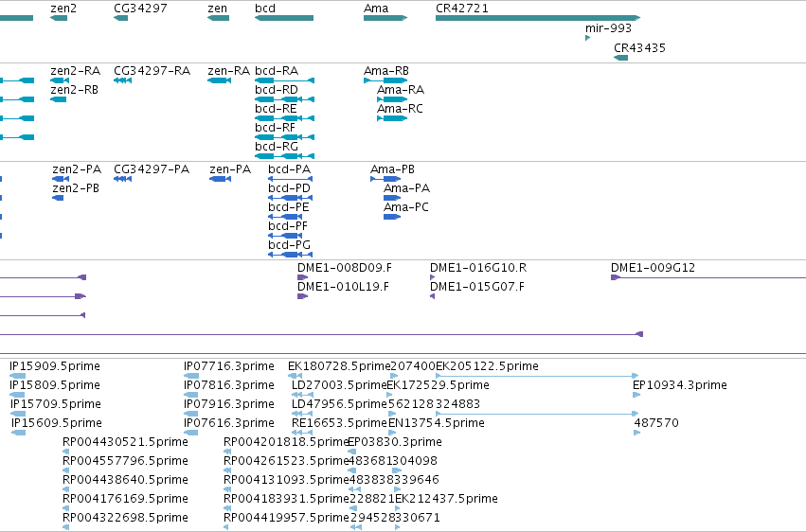Choose the zen-RA transcript
This screenshot has width=806, height=532.
point(219,80)
